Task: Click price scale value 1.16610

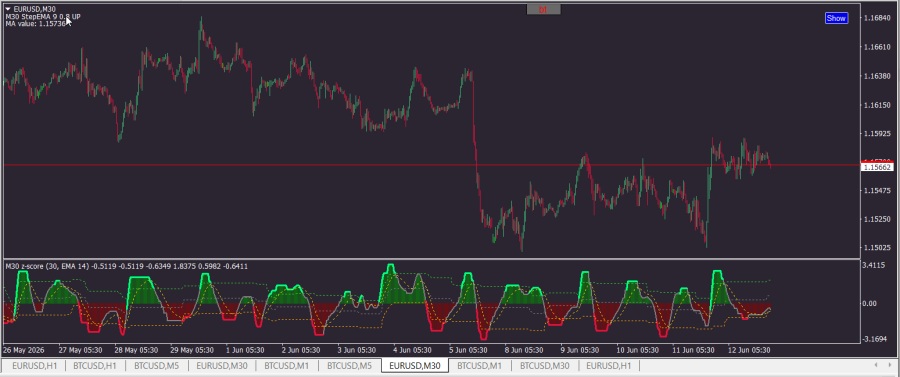Action: (876, 48)
